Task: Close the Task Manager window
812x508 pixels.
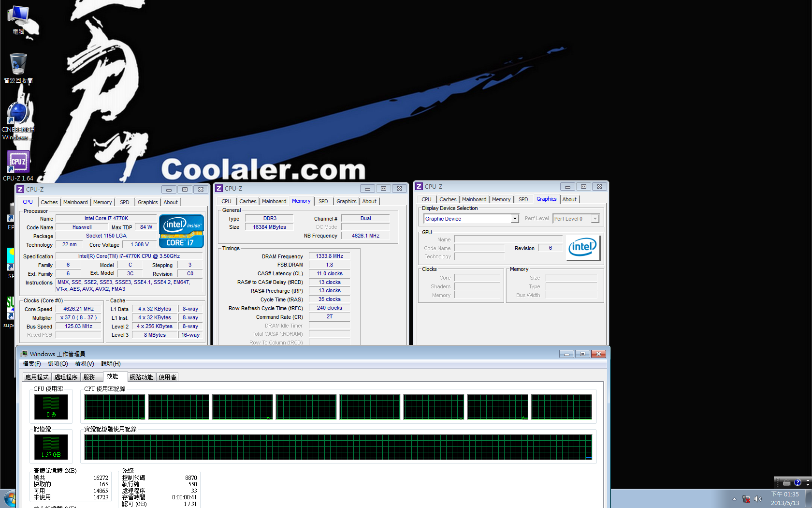Action: point(598,354)
